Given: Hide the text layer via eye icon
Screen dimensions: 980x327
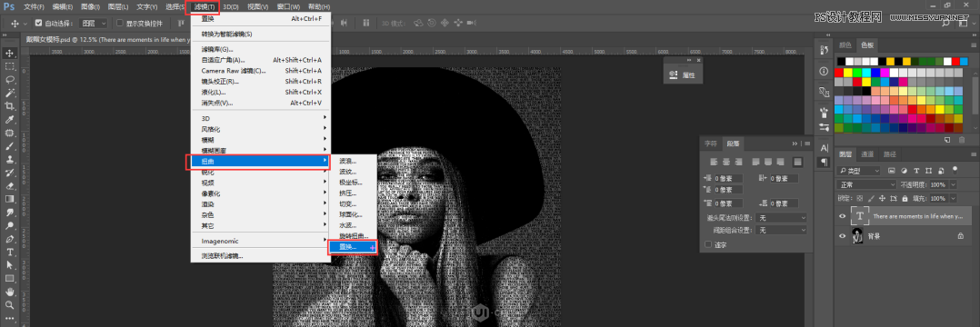Looking at the screenshot, I should 842,216.
